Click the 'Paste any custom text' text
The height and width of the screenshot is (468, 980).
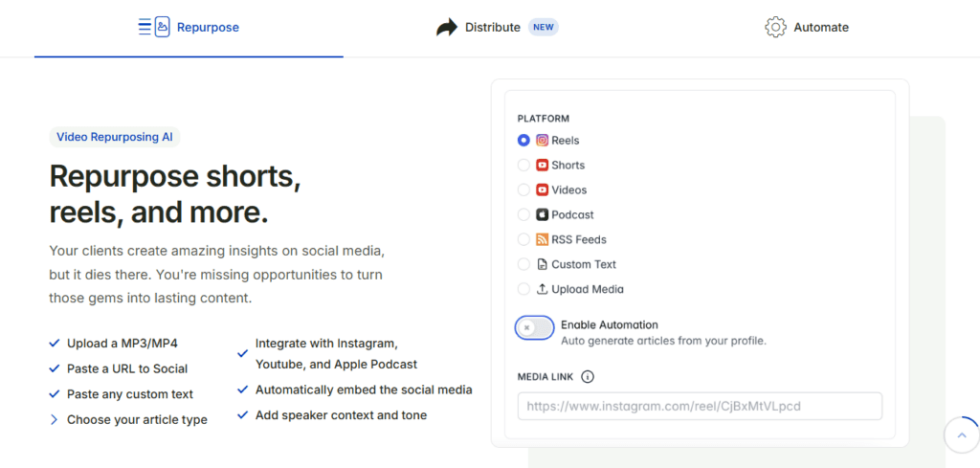click(x=130, y=394)
